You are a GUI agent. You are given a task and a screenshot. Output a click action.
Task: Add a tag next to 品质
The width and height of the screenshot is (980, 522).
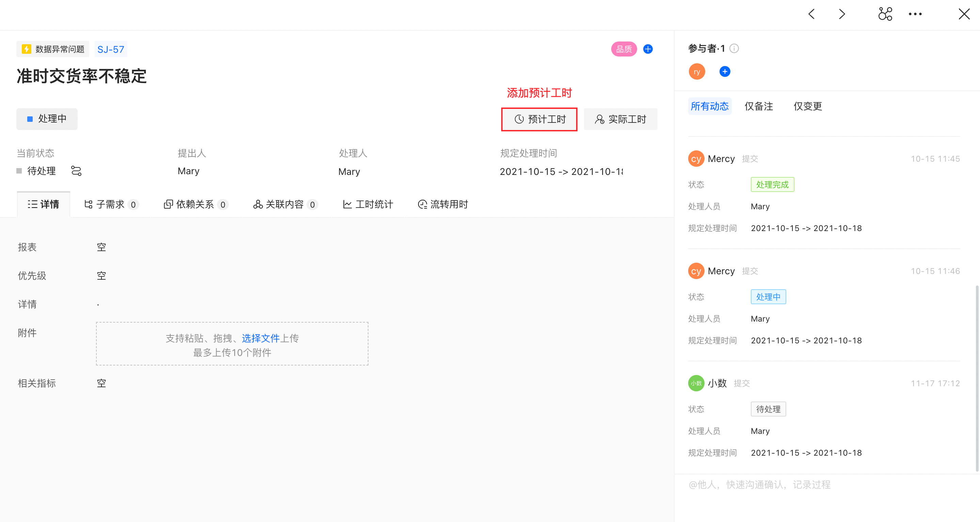click(x=648, y=49)
